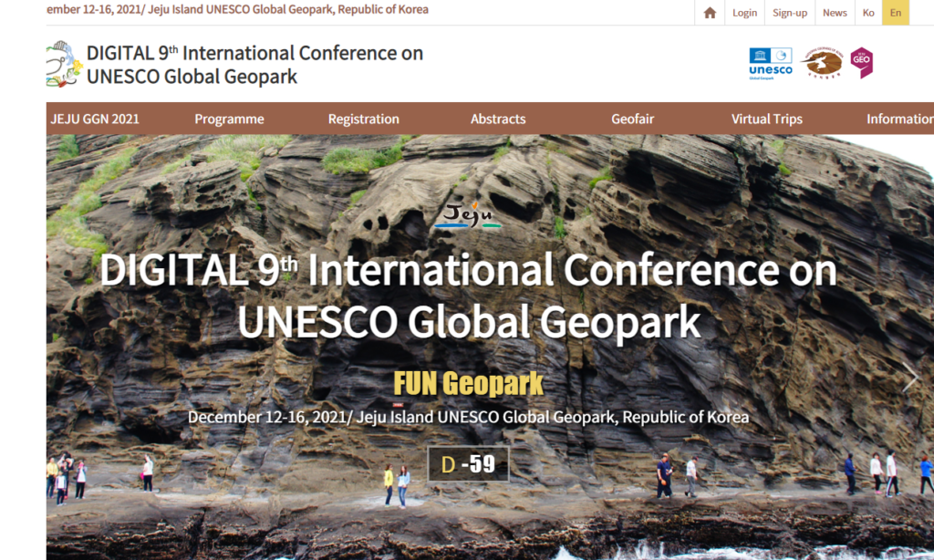Advance the banner with the right arrow

pyautogui.click(x=909, y=378)
